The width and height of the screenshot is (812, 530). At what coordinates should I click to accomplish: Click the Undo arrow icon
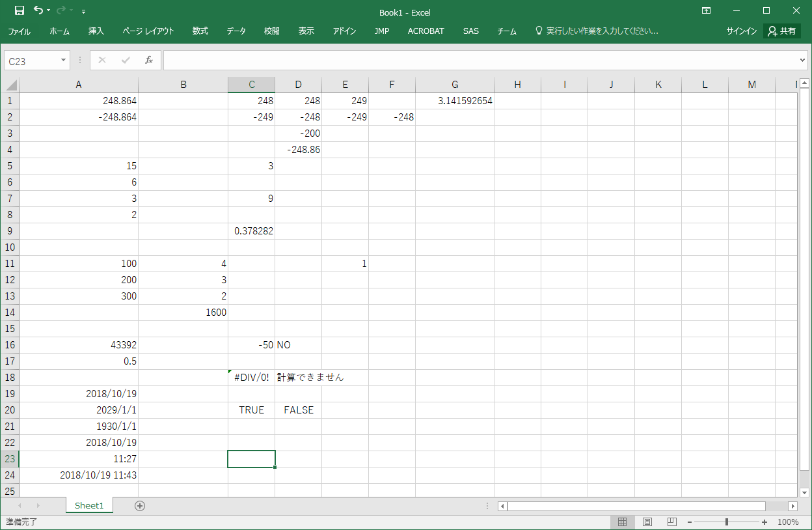point(38,11)
